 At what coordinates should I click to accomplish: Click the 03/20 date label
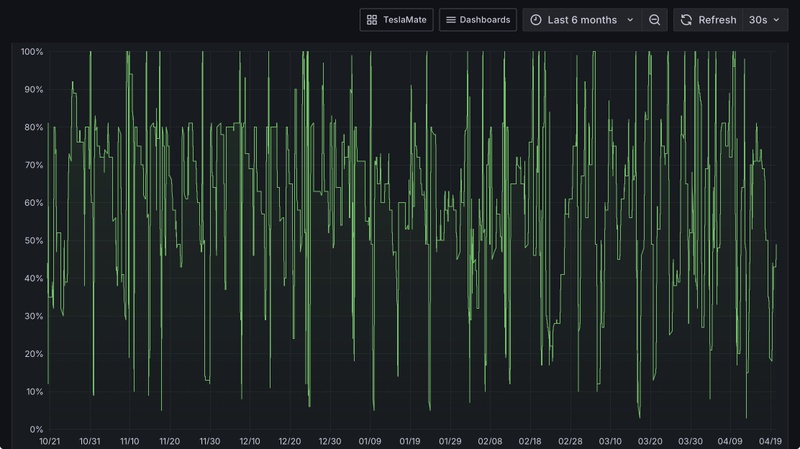(650, 441)
